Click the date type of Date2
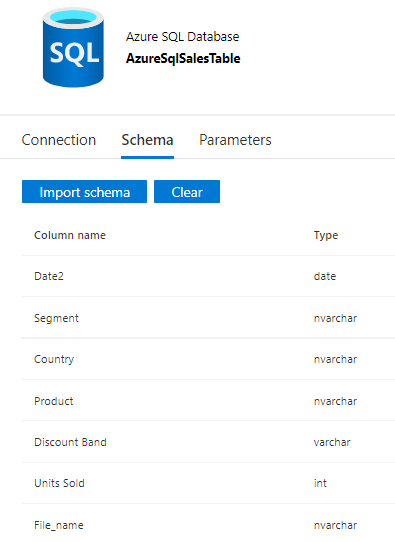The width and height of the screenshot is (395, 542). tap(325, 276)
